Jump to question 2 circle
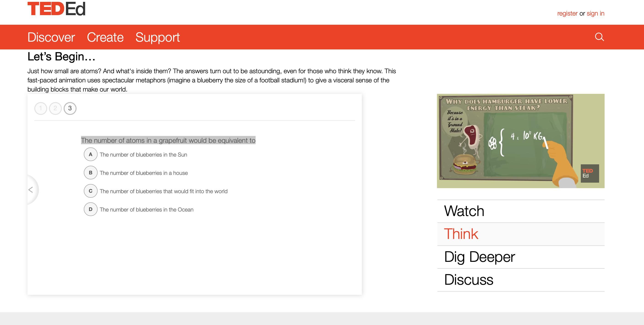The width and height of the screenshot is (644, 325). 55,108
